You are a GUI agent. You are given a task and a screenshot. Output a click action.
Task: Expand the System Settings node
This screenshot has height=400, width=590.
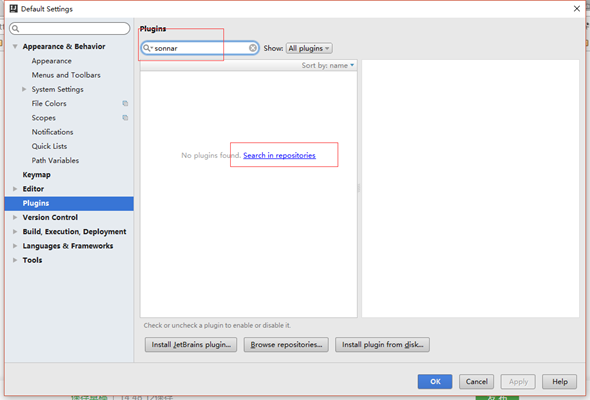24,89
